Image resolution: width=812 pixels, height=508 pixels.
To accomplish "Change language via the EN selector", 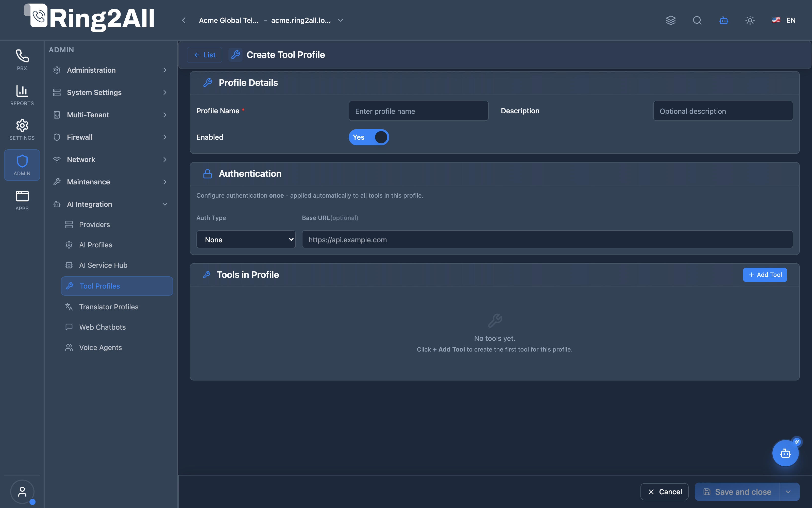I will 784,20.
